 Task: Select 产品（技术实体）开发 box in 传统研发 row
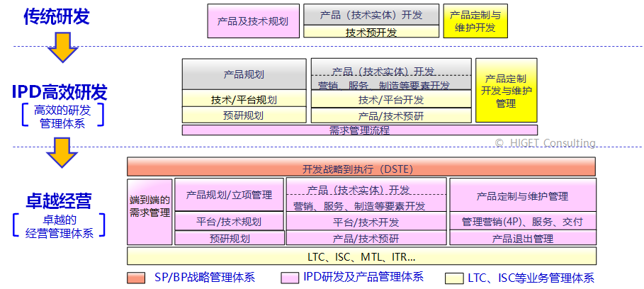(371, 15)
